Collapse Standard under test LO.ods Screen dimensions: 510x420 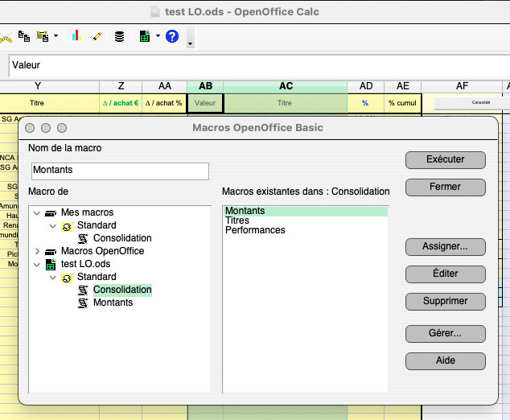tap(53, 278)
